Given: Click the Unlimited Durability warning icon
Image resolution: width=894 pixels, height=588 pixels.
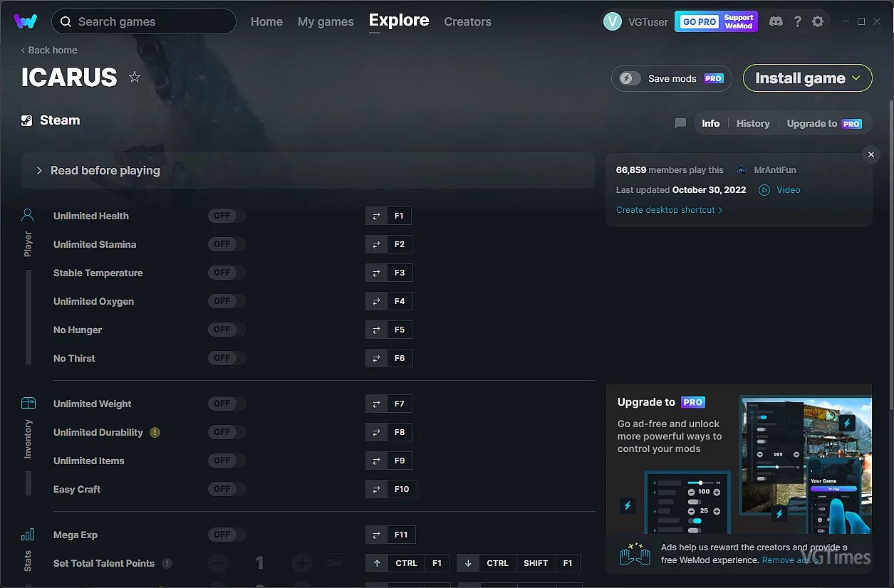Looking at the screenshot, I should [155, 432].
